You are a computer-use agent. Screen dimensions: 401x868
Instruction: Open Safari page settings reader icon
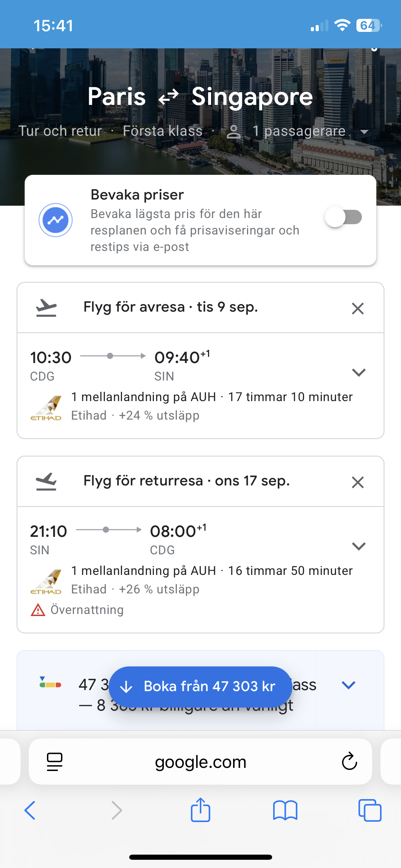pyautogui.click(x=54, y=762)
